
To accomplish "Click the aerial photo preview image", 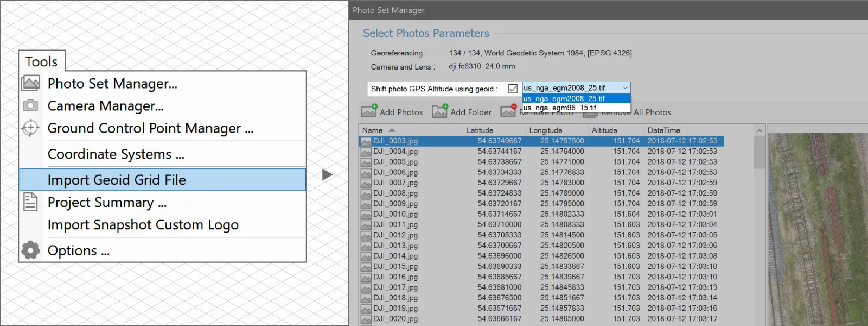I will point(818,229).
